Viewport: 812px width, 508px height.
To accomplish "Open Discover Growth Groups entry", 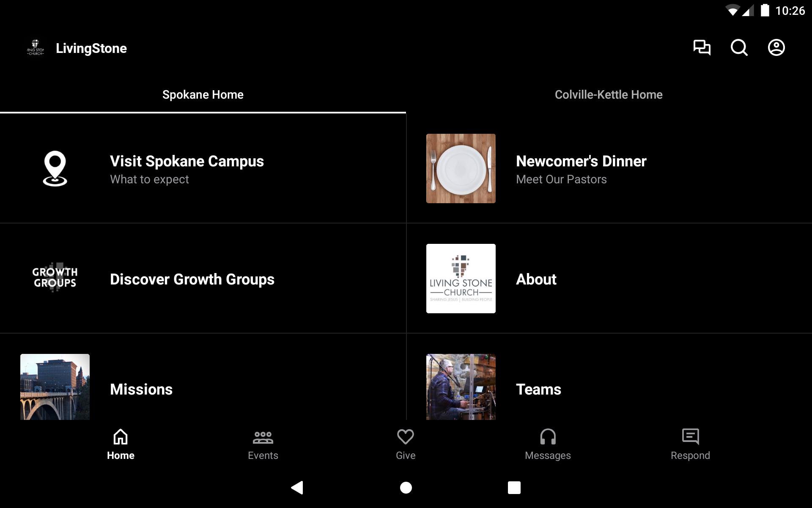I will (x=192, y=279).
